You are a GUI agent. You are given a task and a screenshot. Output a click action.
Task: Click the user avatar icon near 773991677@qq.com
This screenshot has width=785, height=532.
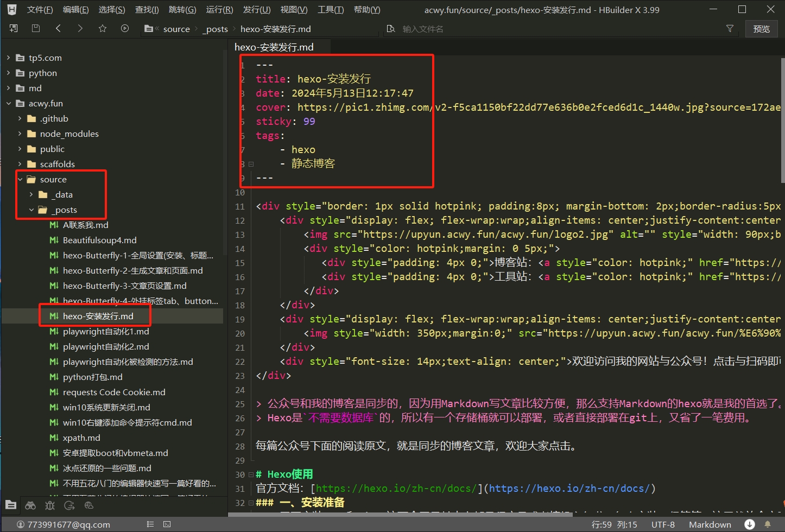click(x=21, y=524)
